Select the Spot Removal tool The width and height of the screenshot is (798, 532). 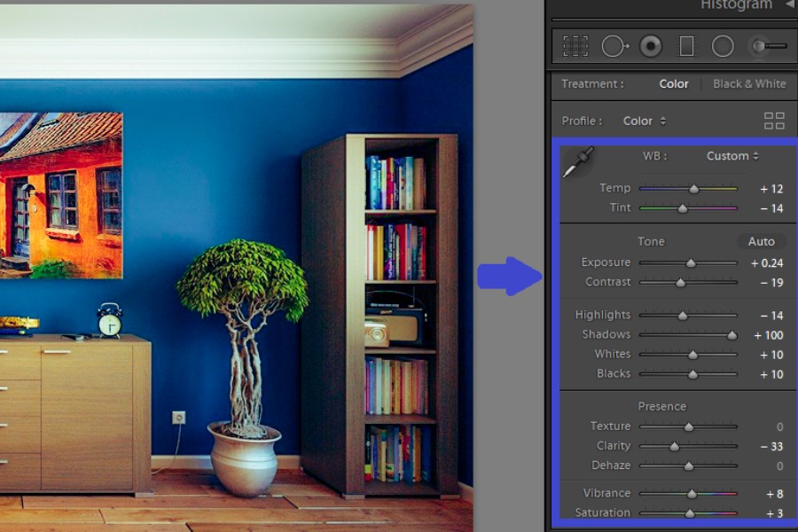[614, 46]
